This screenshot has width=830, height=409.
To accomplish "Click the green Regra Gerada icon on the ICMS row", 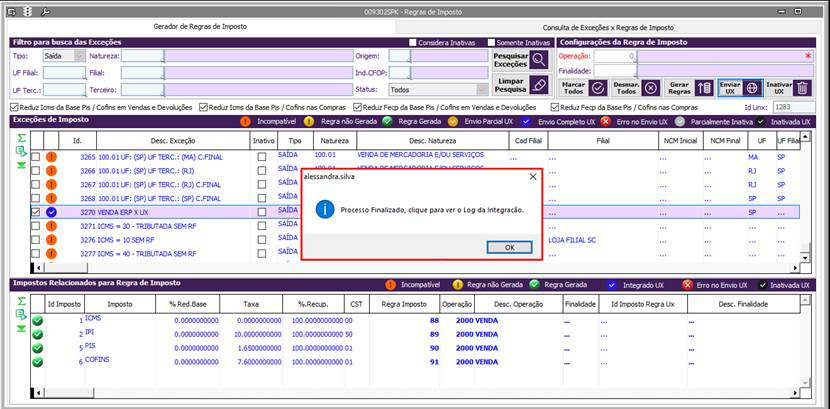I will pyautogui.click(x=38, y=321).
